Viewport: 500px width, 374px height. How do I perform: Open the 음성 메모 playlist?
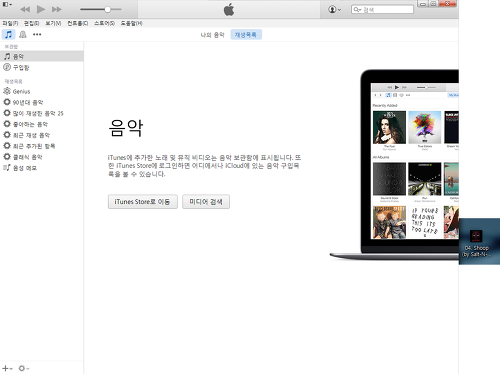(x=42, y=168)
